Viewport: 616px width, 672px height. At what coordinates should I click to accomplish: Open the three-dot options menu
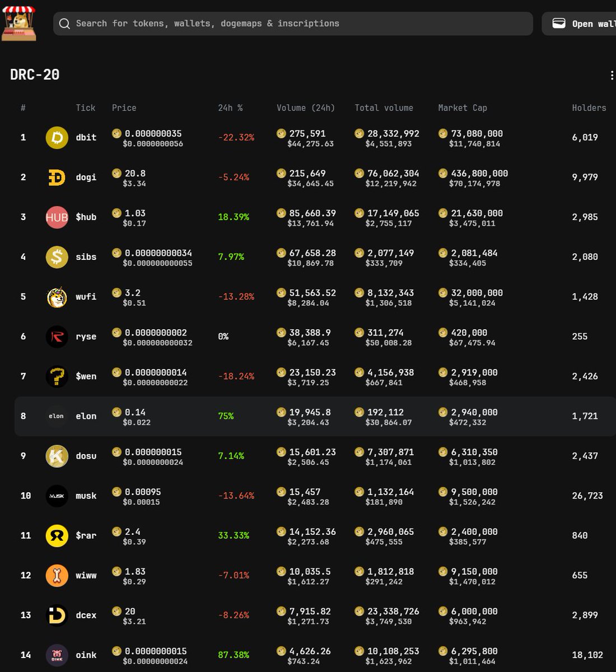[x=612, y=76]
